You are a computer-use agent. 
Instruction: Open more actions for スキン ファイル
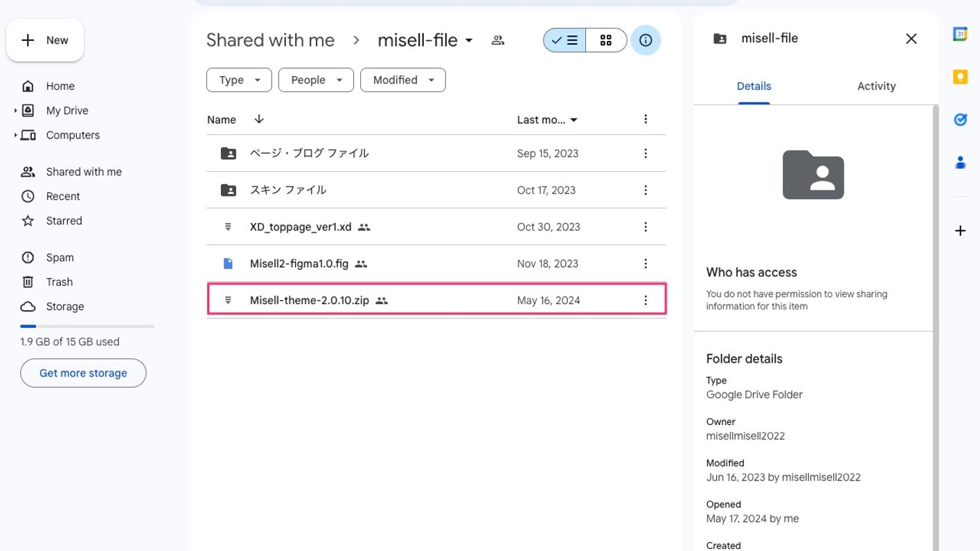click(645, 190)
